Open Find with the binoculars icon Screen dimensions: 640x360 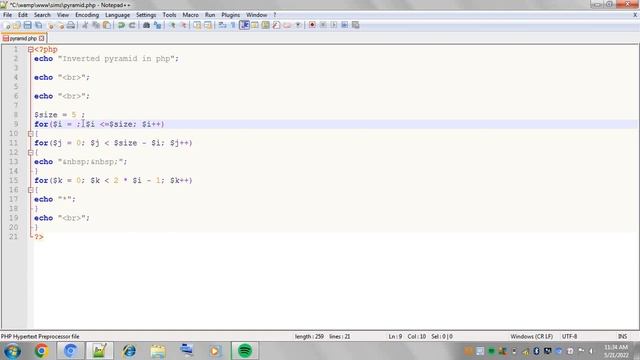(x=146, y=25)
